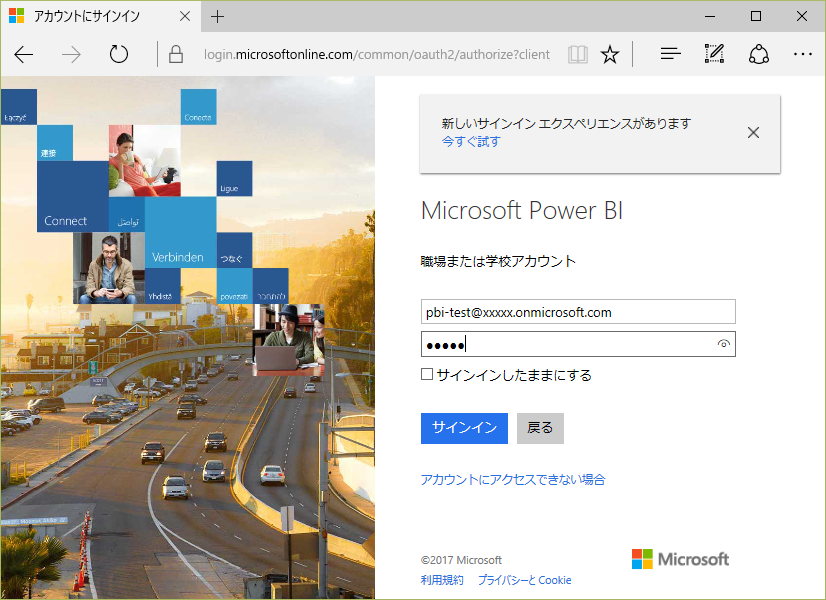This screenshot has height=600, width=826.
Task: Click the padlock site security icon
Action: [x=176, y=54]
